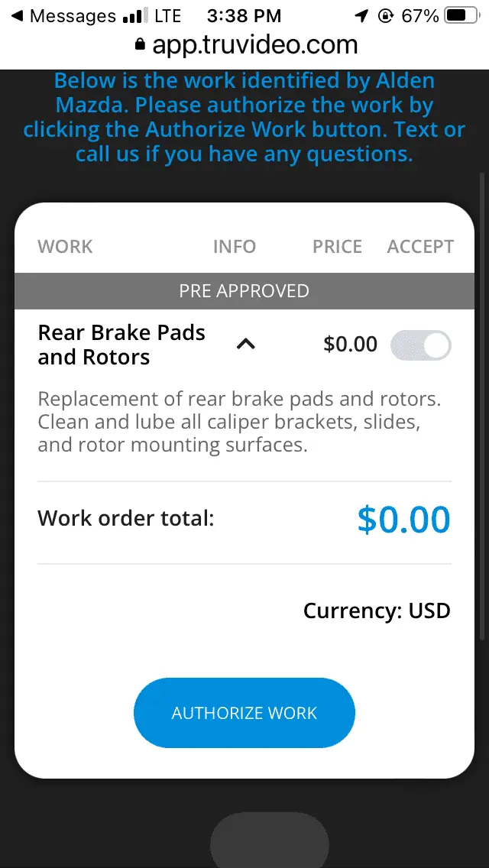Tap the Rear Brake Pads and Rotors title
Screen dimensions: 489x868
click(121, 345)
